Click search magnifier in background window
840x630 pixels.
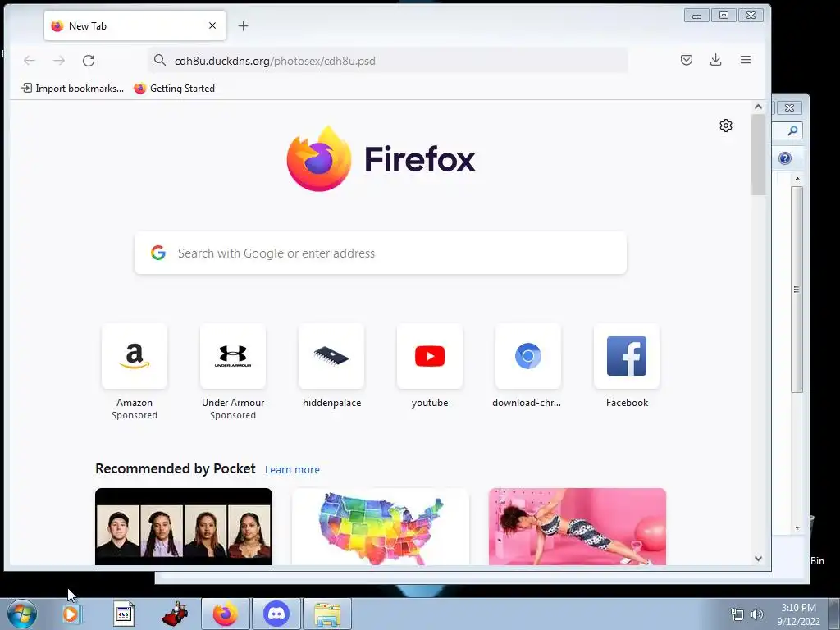click(x=792, y=130)
